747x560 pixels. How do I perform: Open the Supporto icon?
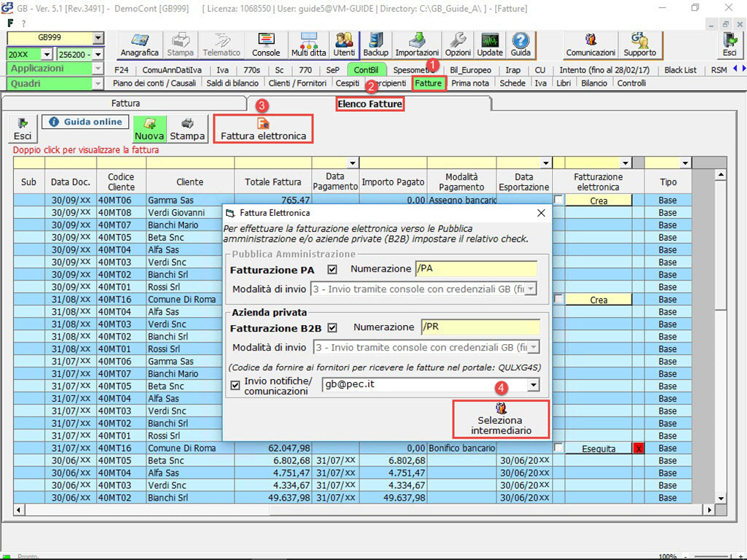click(x=639, y=45)
